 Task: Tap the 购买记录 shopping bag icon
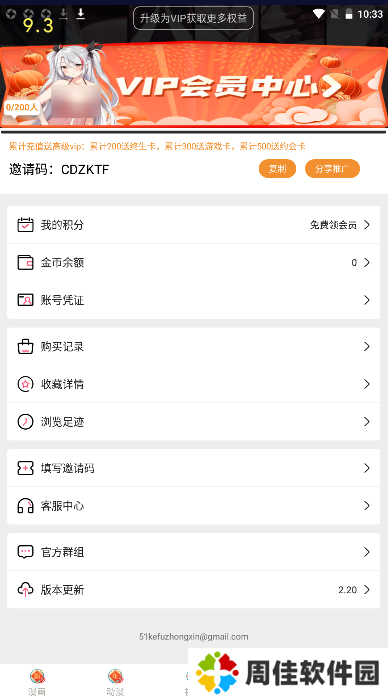[25, 346]
